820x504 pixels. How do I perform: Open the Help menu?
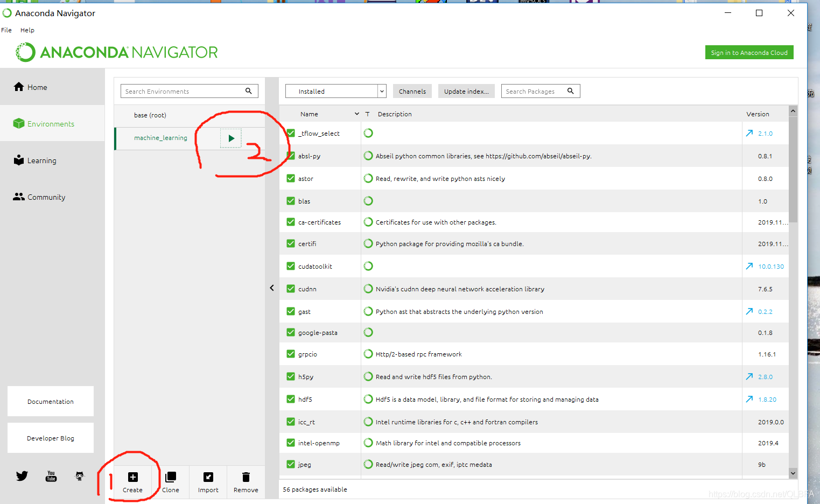pyautogui.click(x=27, y=30)
